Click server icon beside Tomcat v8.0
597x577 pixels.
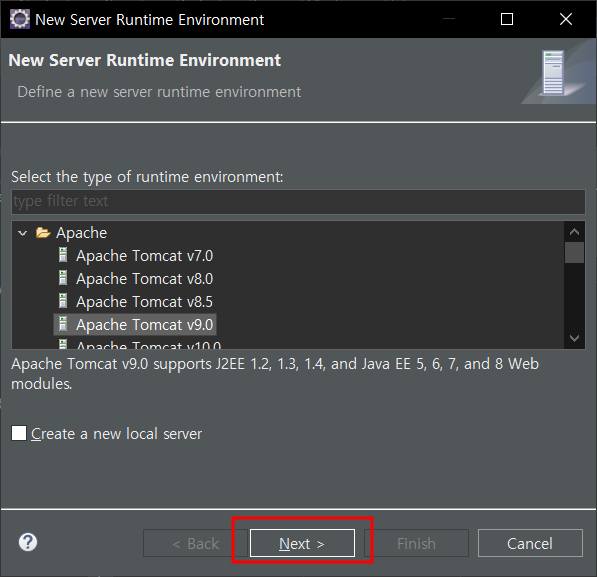(63, 278)
